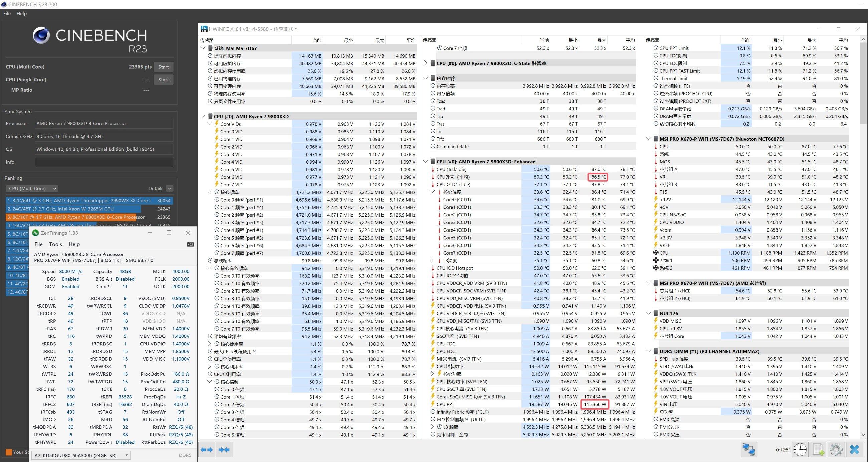Collapse the 内存时序 group
Screen dimensions: 868x462
(426, 78)
